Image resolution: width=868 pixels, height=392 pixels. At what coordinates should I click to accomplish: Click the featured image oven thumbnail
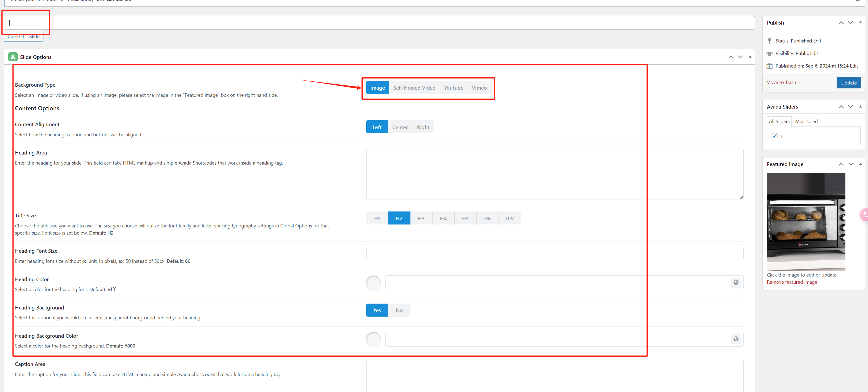coord(806,222)
